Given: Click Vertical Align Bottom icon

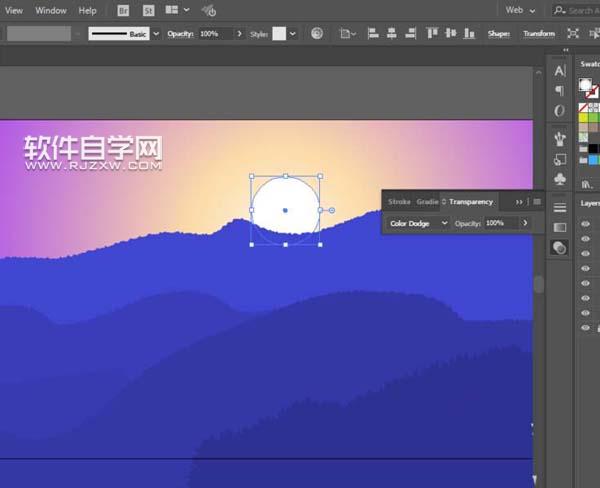Looking at the screenshot, I should pos(470,34).
